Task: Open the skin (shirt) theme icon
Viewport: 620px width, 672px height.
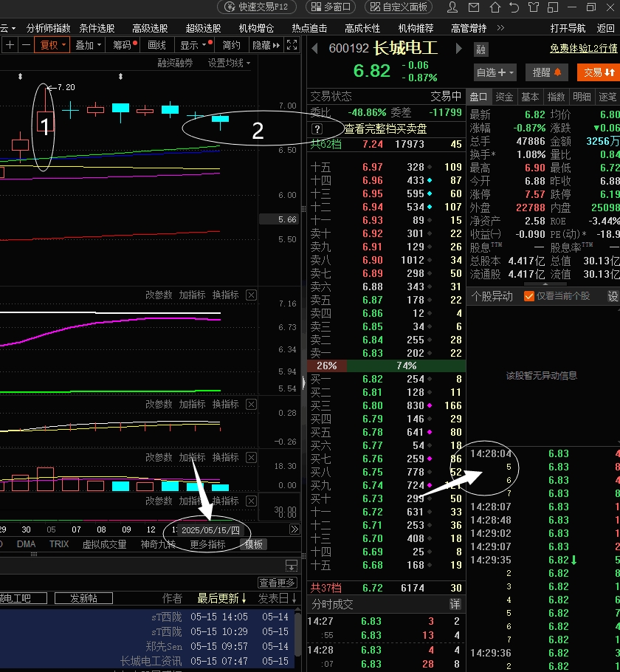Action: click(x=533, y=7)
